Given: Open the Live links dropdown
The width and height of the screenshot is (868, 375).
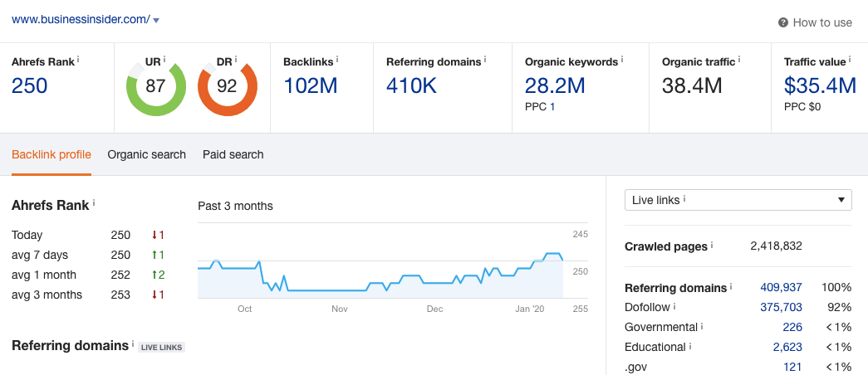Looking at the screenshot, I should click(x=738, y=200).
